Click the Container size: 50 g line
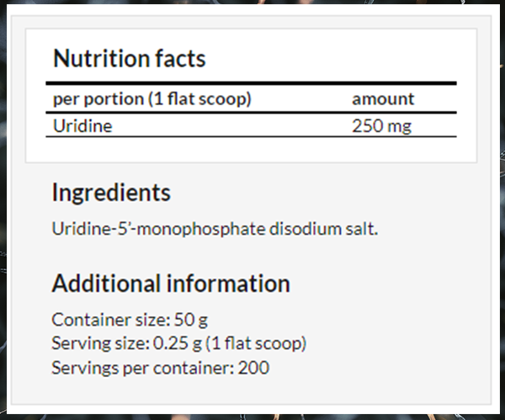Image resolution: width=505 pixels, height=420 pixels. click(x=130, y=320)
